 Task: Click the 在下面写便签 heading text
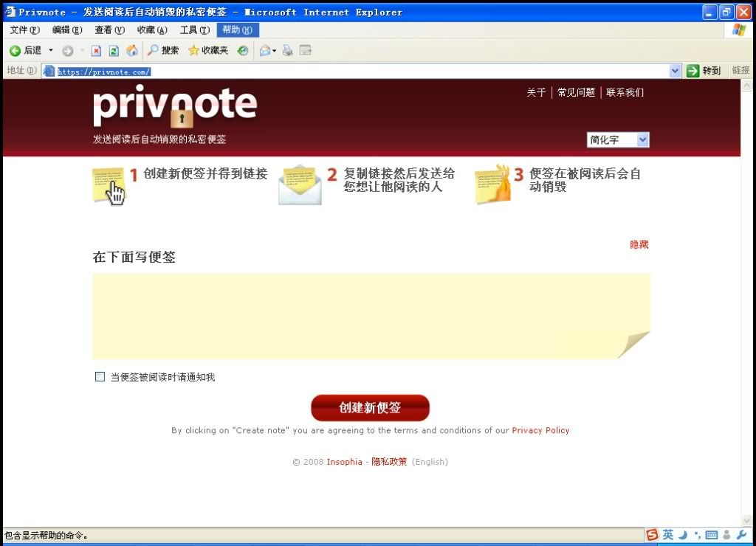[x=134, y=257]
